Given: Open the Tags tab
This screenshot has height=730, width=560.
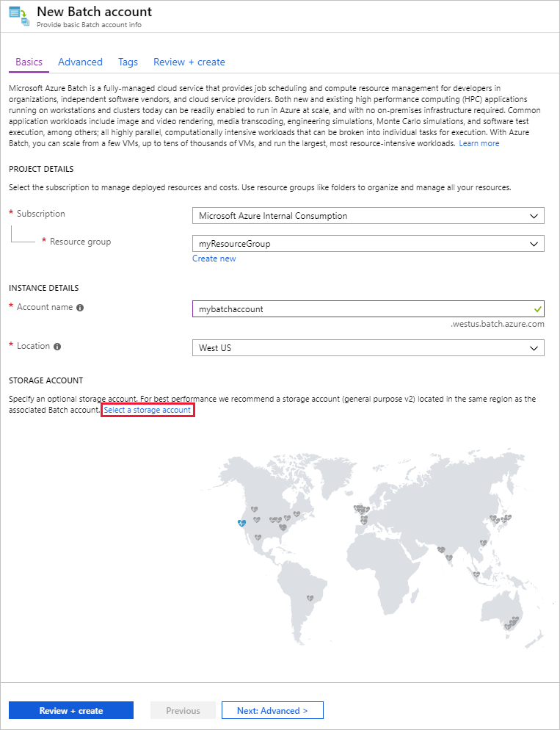Looking at the screenshot, I should (x=128, y=62).
